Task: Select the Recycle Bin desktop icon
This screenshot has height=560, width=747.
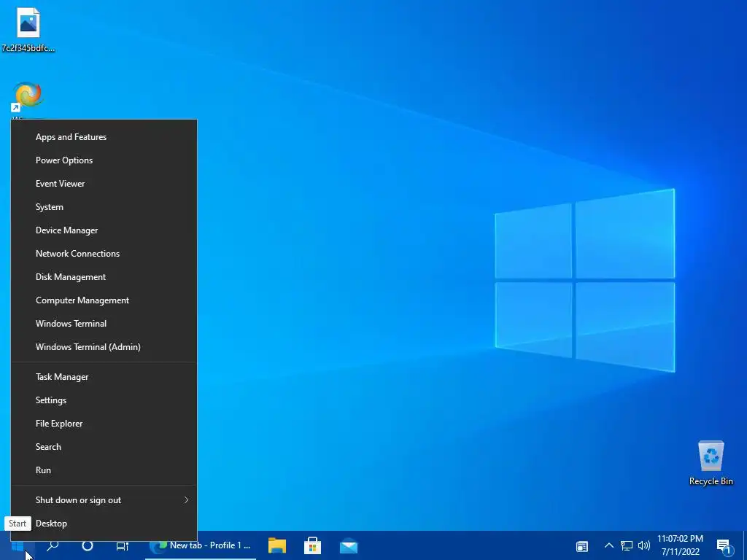Action: 711,463
